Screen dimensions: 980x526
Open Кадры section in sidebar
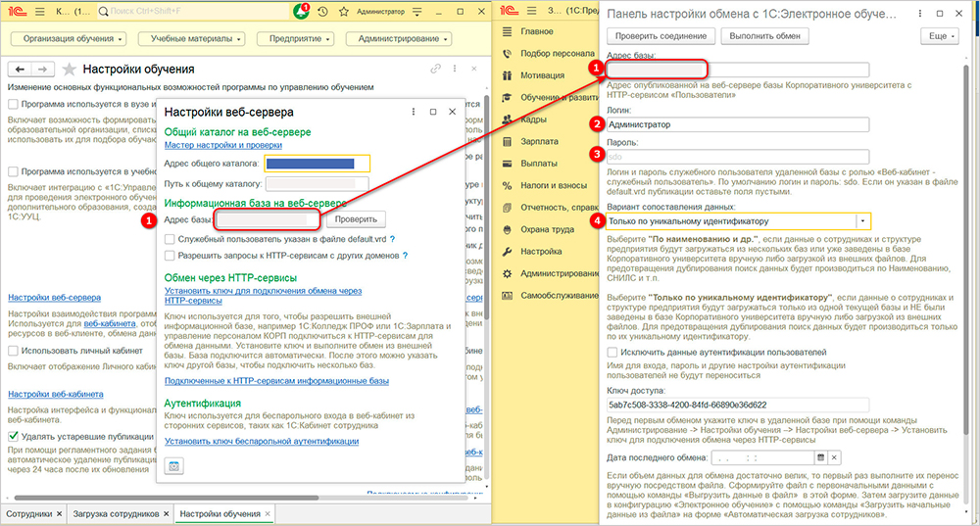click(x=533, y=120)
